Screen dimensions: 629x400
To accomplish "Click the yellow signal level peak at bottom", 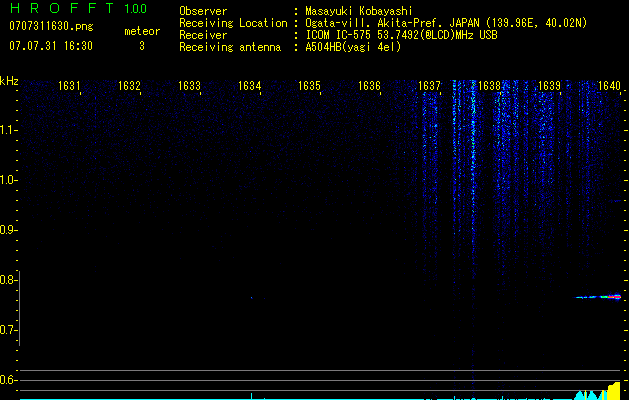I will [614, 391].
